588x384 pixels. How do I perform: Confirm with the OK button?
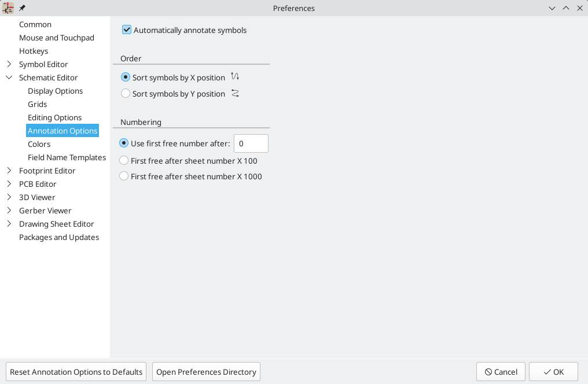click(553, 372)
